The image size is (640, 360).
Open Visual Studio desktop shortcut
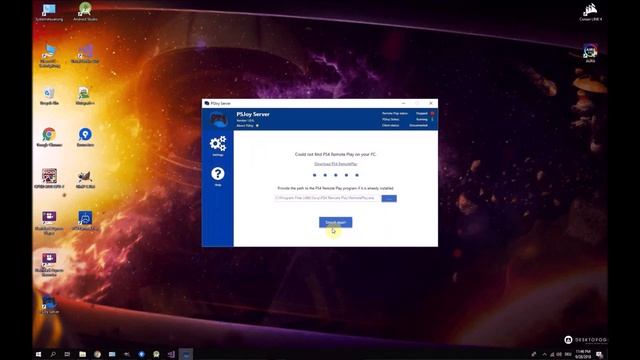85,53
